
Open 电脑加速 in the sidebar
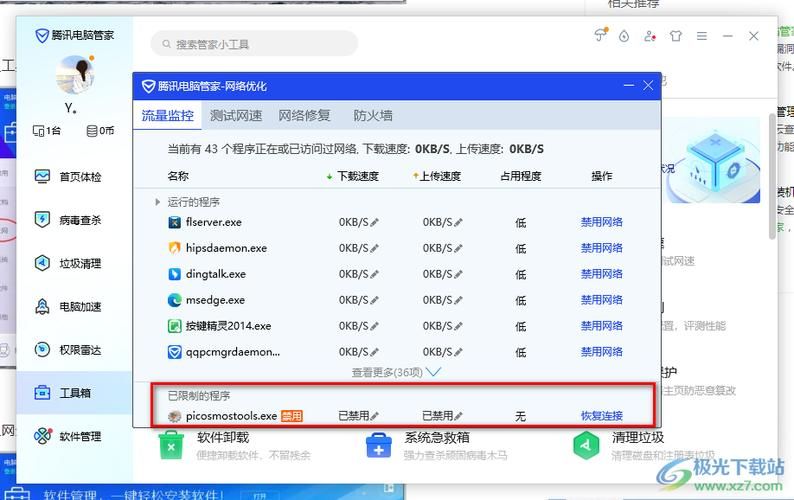click(68, 306)
